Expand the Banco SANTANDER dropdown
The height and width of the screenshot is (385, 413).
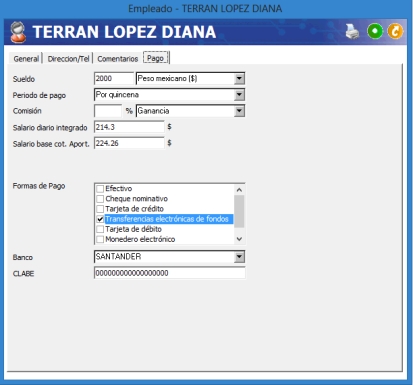coord(239,257)
